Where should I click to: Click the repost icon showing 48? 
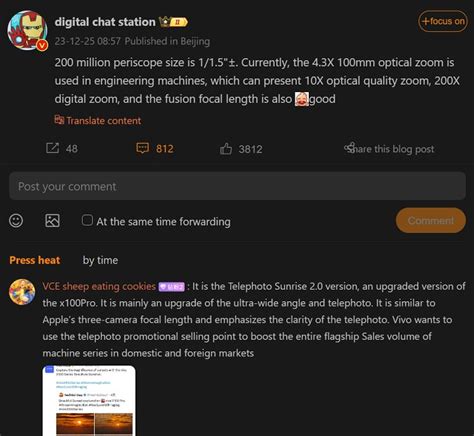tap(52, 148)
